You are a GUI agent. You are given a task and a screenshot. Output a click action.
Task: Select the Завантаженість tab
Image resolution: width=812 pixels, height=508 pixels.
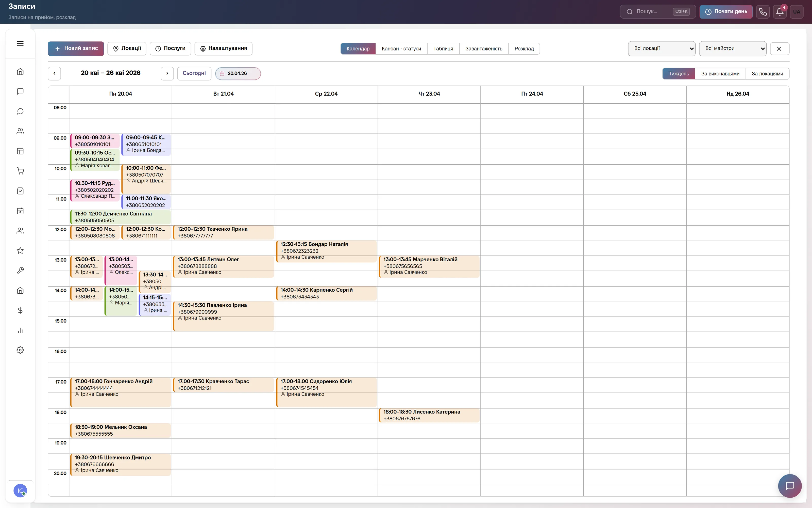pos(483,49)
